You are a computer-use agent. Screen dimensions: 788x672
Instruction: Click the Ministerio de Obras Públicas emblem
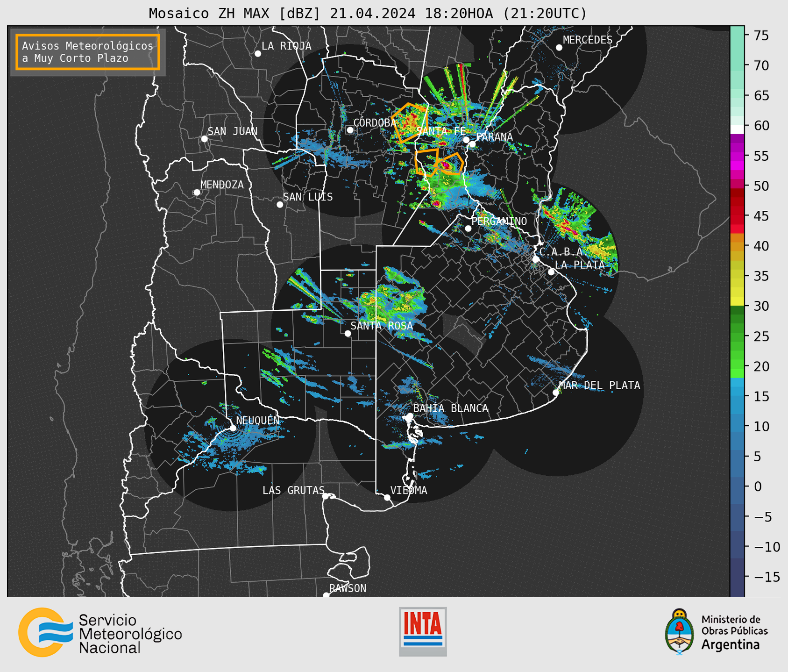point(680,631)
